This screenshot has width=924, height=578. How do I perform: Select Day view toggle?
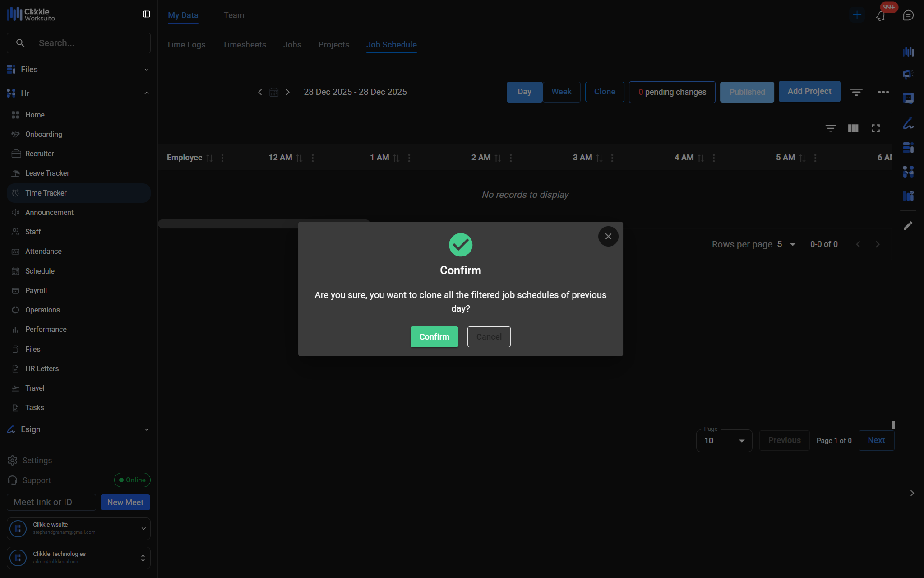point(524,92)
